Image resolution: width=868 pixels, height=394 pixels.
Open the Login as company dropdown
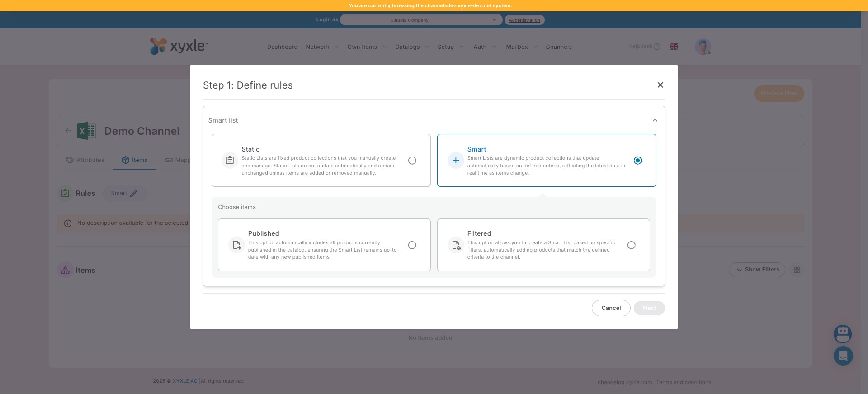[420, 20]
